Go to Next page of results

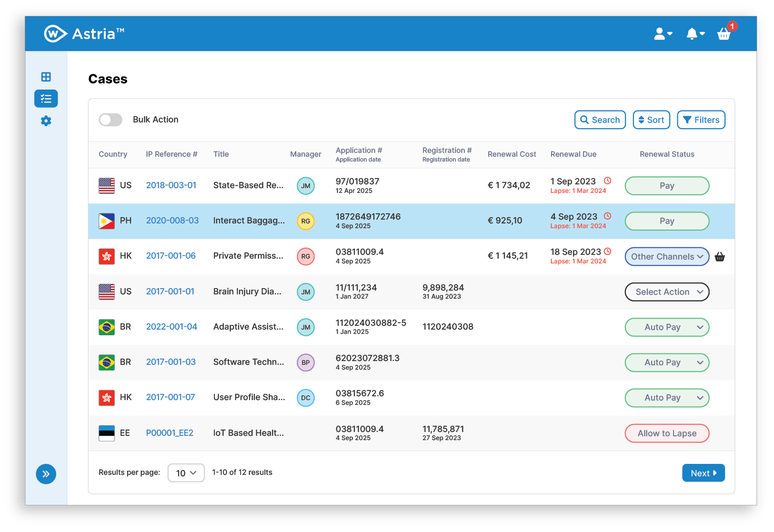pyautogui.click(x=704, y=473)
